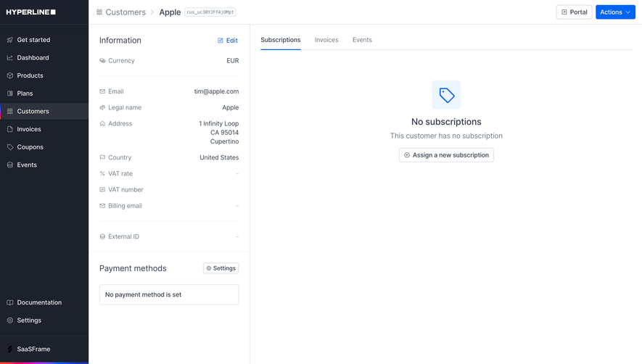Screen dimensions: 642x364
Task: Click the Billing email envelope icon
Action: [x=102, y=206]
